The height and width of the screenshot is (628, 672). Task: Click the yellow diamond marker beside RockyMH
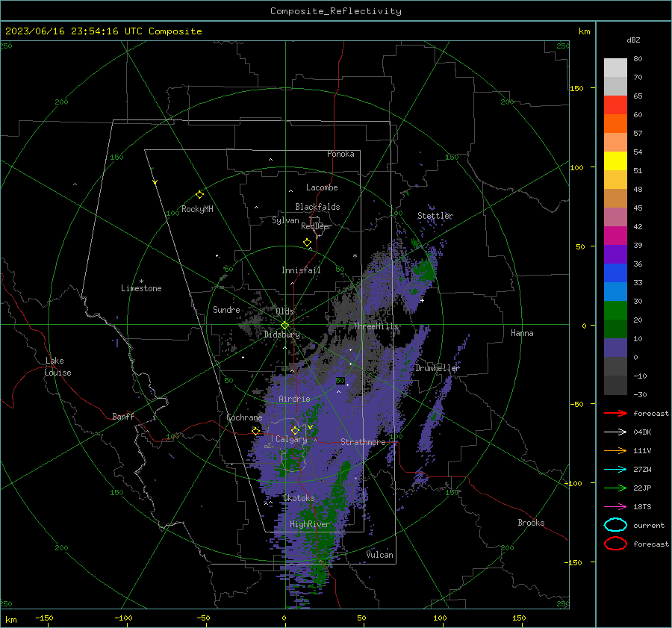click(199, 195)
